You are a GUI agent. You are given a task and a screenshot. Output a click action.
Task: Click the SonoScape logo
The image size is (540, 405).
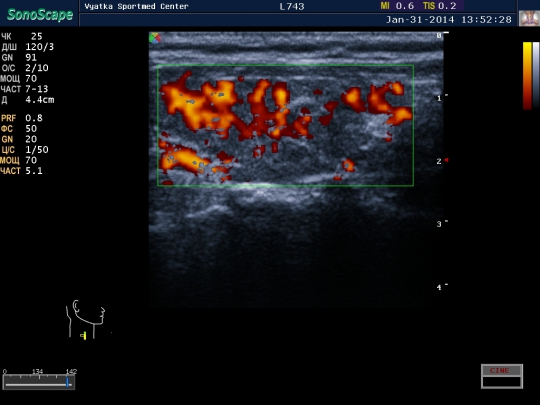tap(40, 14)
